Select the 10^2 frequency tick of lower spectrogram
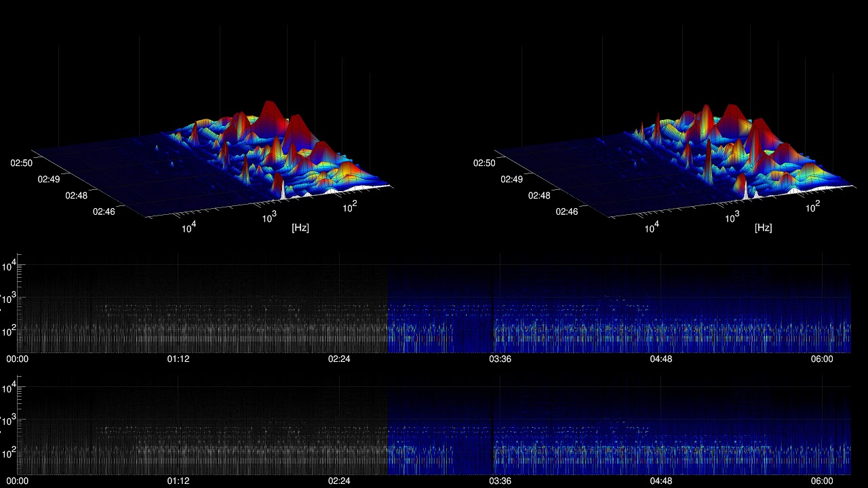 coord(8,453)
